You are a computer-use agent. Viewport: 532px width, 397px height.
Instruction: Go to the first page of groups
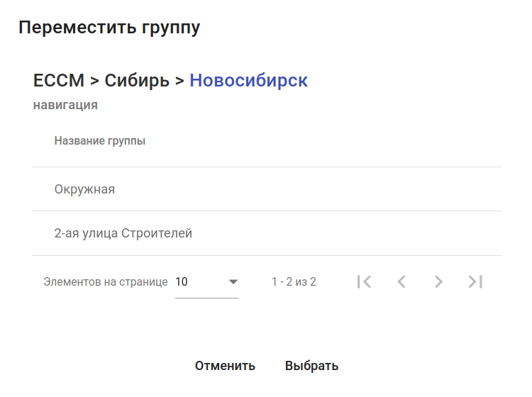point(364,281)
